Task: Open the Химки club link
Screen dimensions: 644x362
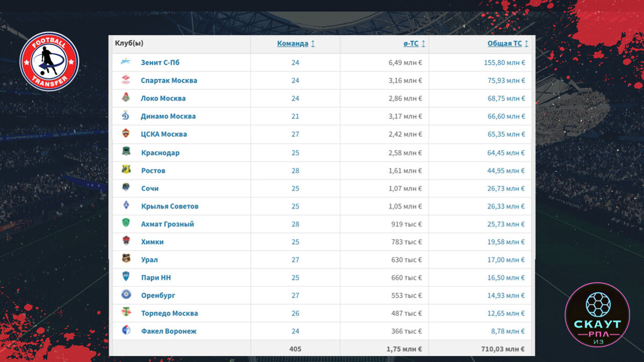Action: pos(152,242)
